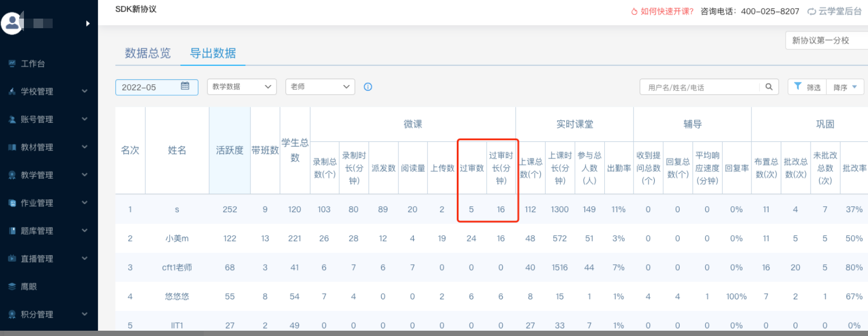Screen dimensions: 868x336
Task: Click the 教材管理 book icon
Action: (12, 147)
